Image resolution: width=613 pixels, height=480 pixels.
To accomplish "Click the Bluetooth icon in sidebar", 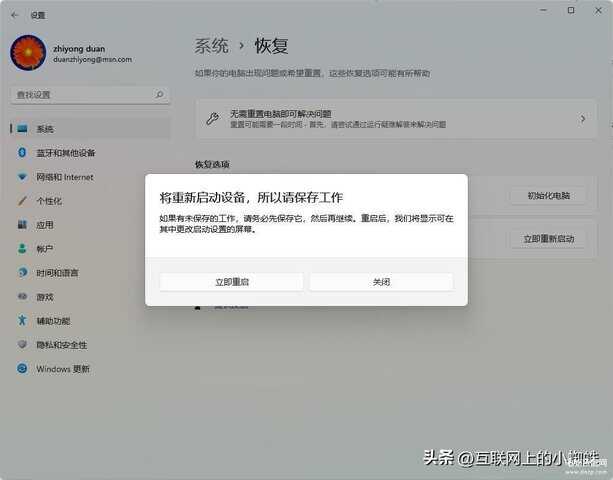I will (x=22, y=152).
